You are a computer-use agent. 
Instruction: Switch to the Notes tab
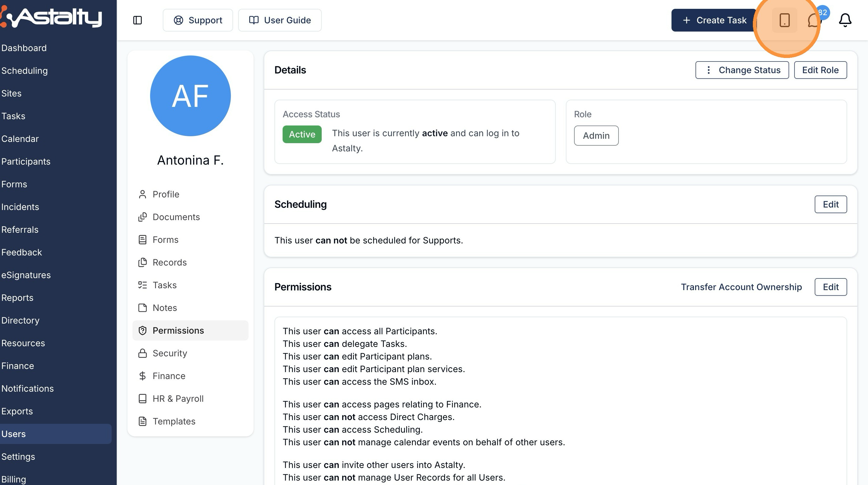[x=191, y=308]
